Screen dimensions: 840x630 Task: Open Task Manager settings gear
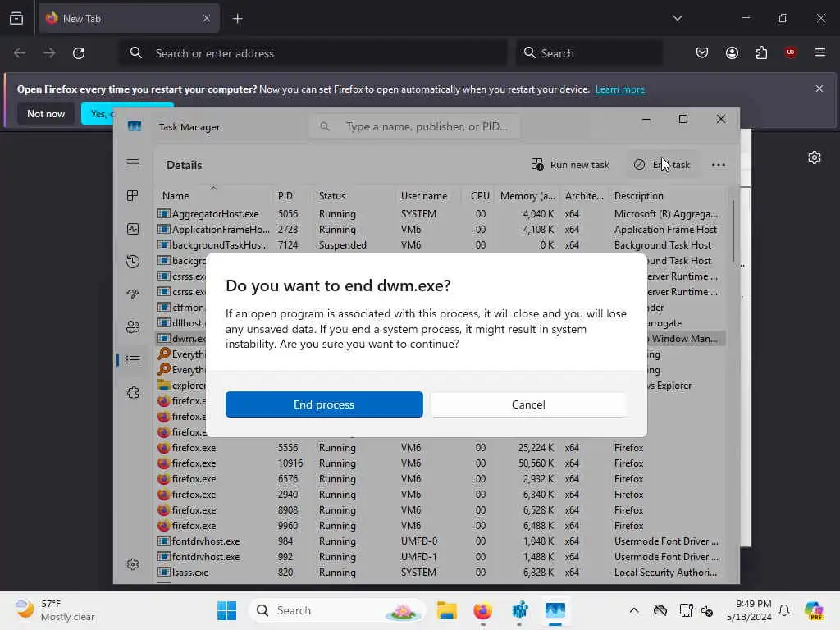coord(133,564)
